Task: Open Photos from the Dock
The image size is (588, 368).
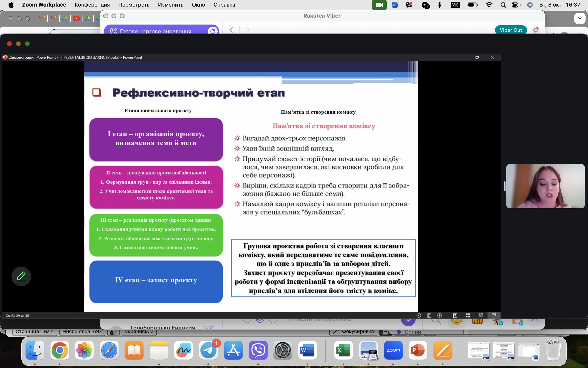Action: (x=84, y=350)
